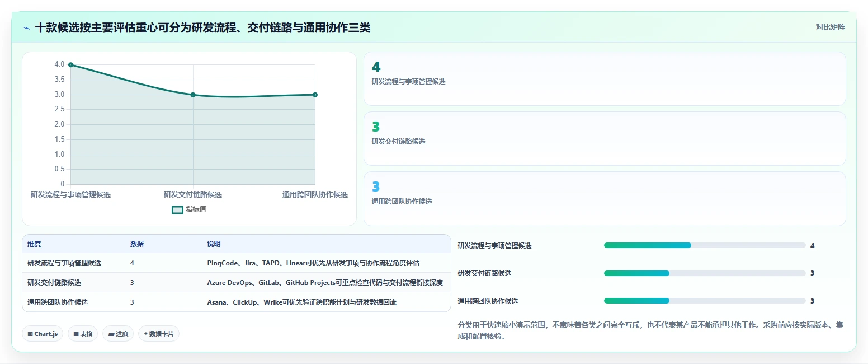Click the icon in the Chart.js chip
The width and height of the screenshot is (868, 364).
[x=30, y=334]
